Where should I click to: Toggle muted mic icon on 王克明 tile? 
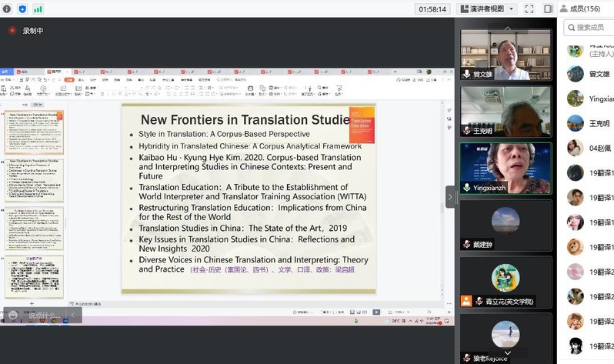(466, 131)
